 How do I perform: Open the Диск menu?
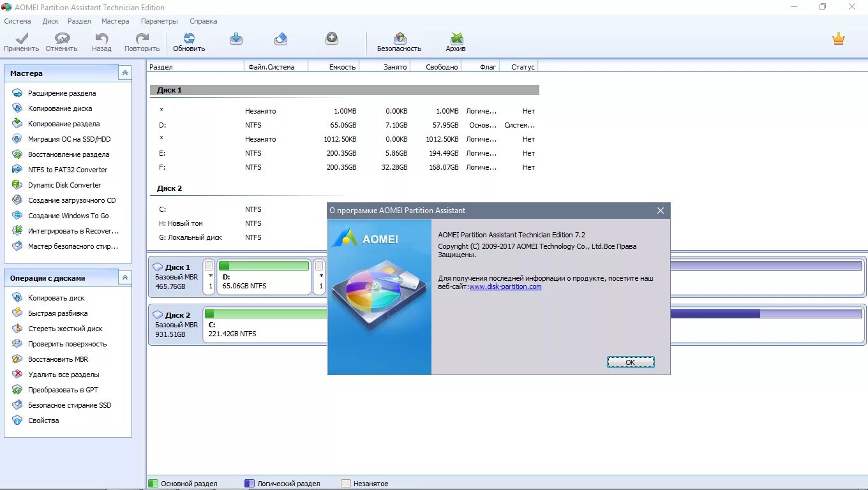click(50, 21)
